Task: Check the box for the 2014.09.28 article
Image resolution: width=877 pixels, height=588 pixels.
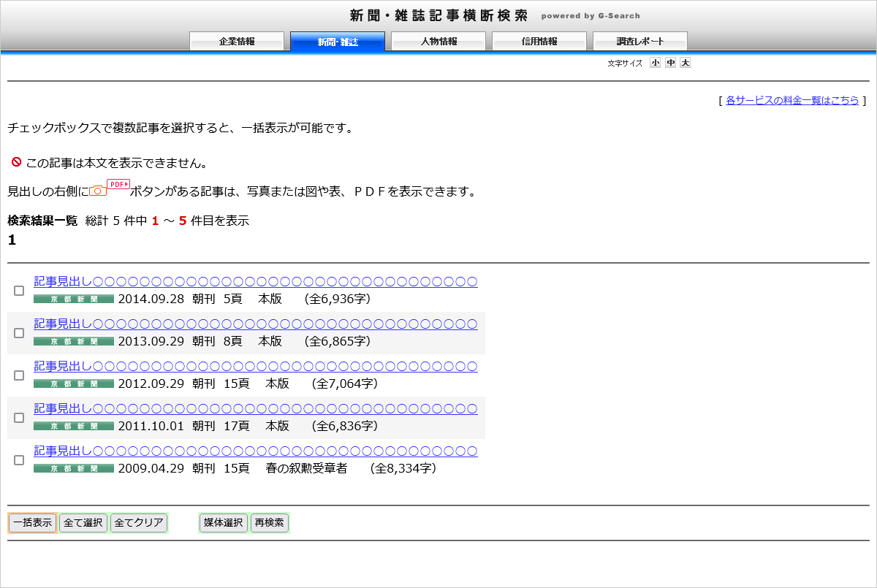Action: point(19,291)
